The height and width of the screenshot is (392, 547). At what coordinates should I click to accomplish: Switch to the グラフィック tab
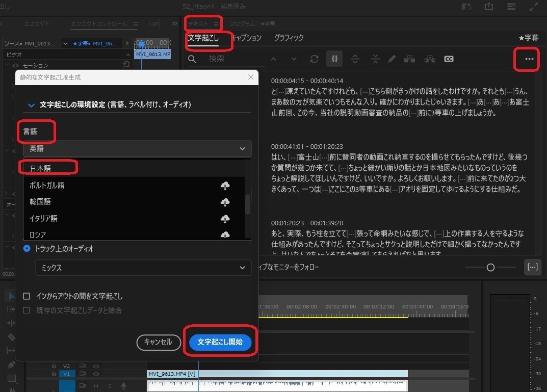pos(289,38)
